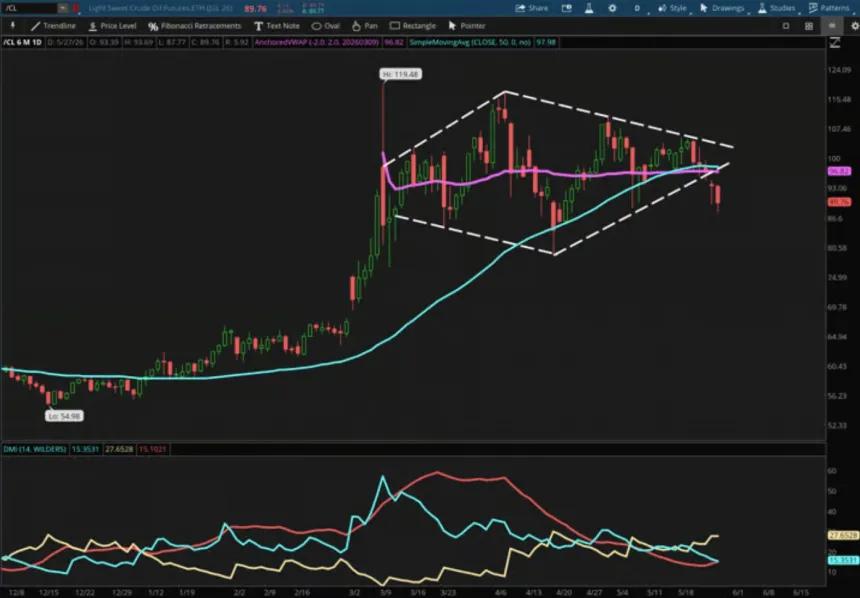This screenshot has width=860, height=598.
Task: Click the Hi: 119.48 price bubble
Action: [x=400, y=74]
